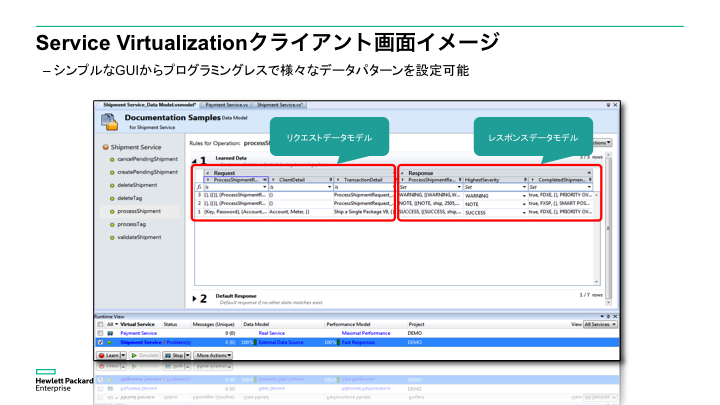
Task: Click the green bullet beside deleteTag
Action: [x=112, y=199]
